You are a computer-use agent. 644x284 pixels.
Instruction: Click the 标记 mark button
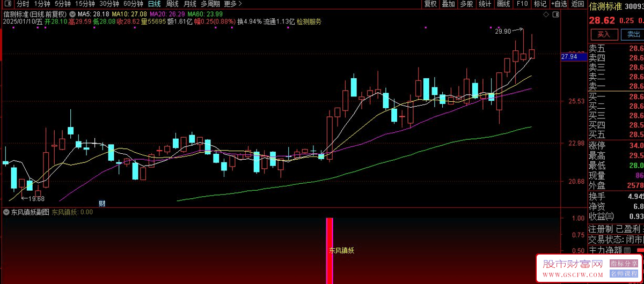coord(540,4)
